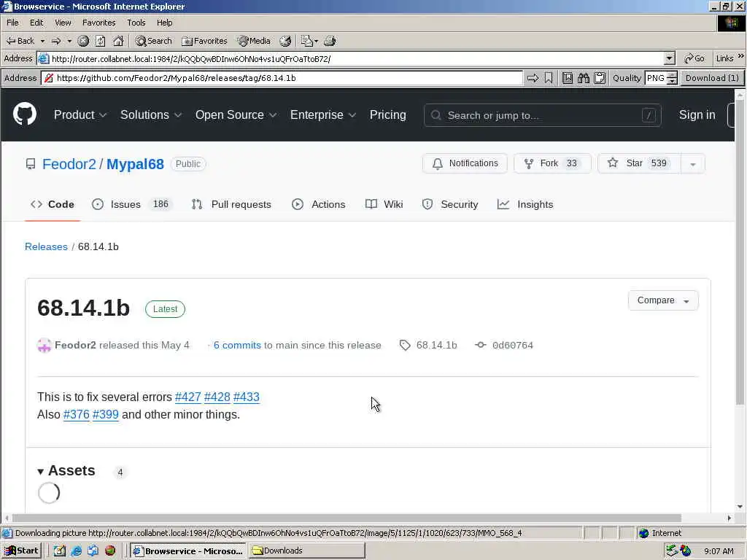
Task: Decrease Quality with the down stepper arrow
Action: (x=672, y=82)
